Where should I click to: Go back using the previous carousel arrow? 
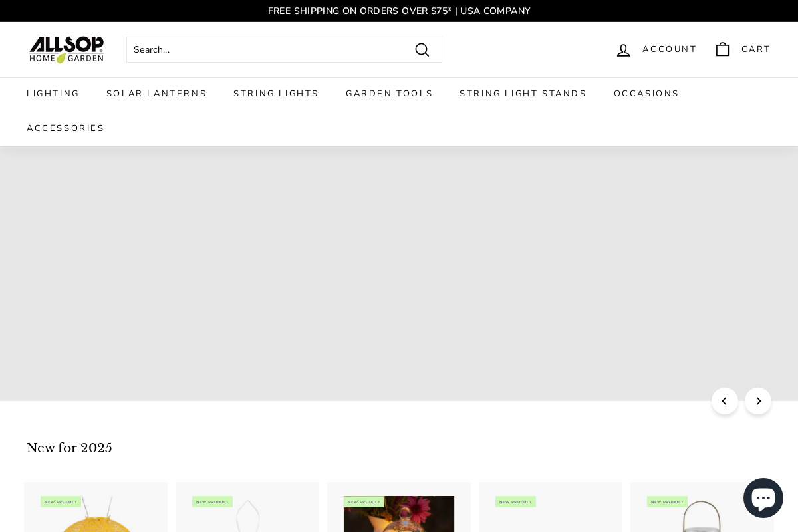tap(725, 401)
